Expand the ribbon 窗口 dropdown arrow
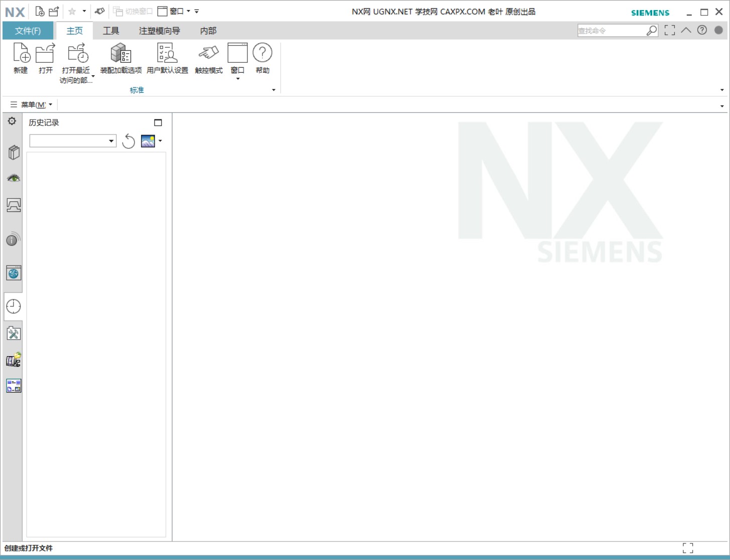 (x=238, y=79)
